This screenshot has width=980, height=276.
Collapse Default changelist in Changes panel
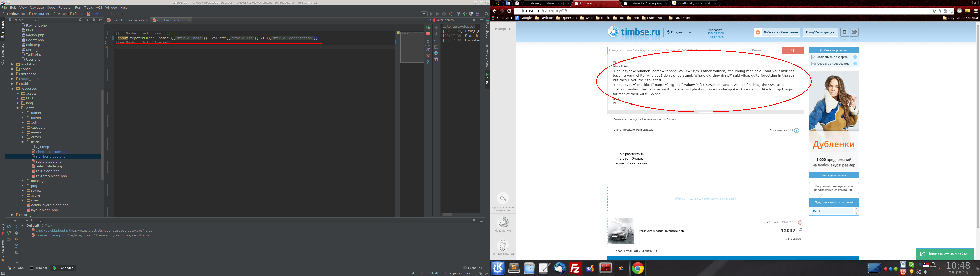pos(22,226)
